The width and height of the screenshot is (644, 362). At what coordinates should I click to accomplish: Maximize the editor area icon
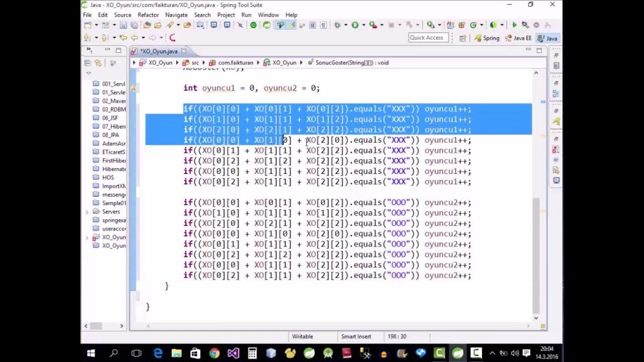pyautogui.click(x=539, y=50)
